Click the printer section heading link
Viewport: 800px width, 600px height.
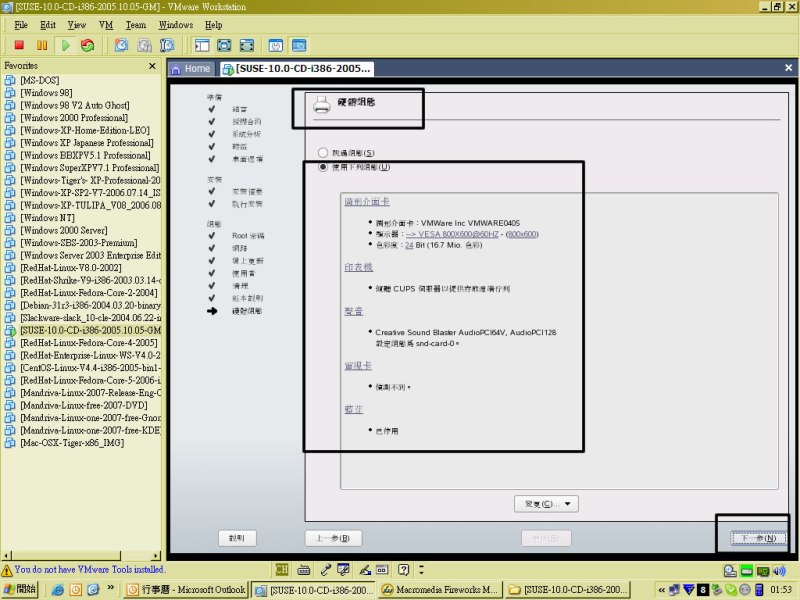coord(359,267)
